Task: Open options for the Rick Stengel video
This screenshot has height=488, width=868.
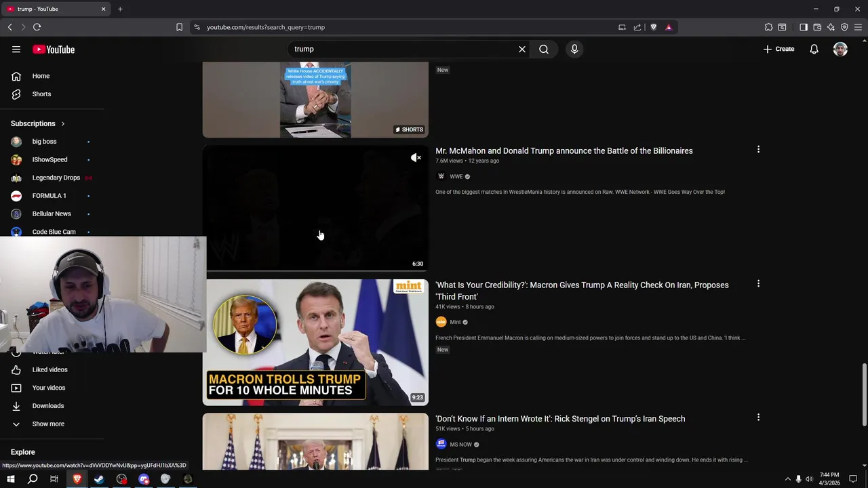Action: tap(758, 418)
